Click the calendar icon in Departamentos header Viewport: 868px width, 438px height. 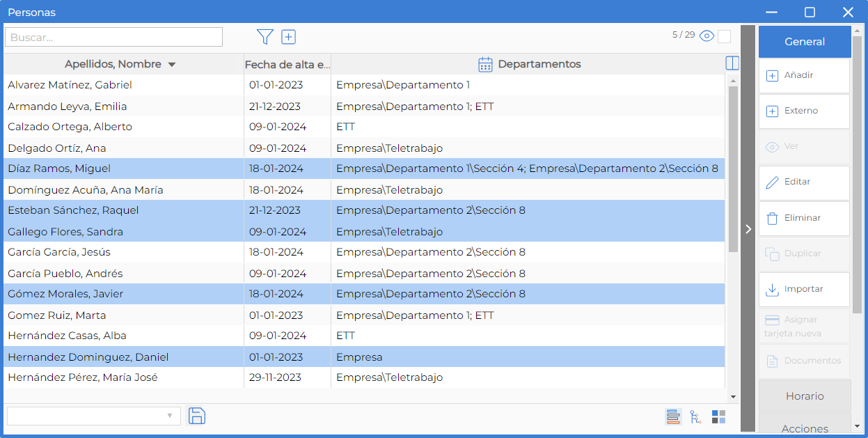(486, 64)
